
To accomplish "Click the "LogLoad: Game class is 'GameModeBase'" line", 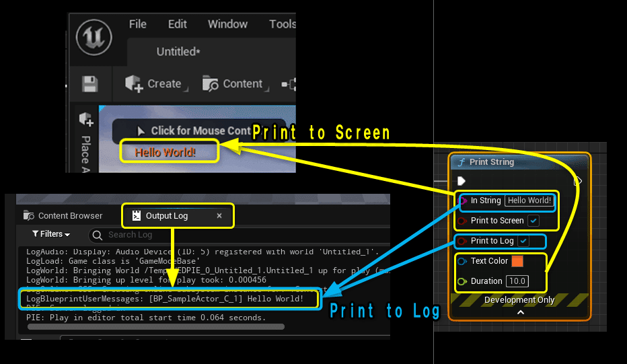I will [113, 261].
